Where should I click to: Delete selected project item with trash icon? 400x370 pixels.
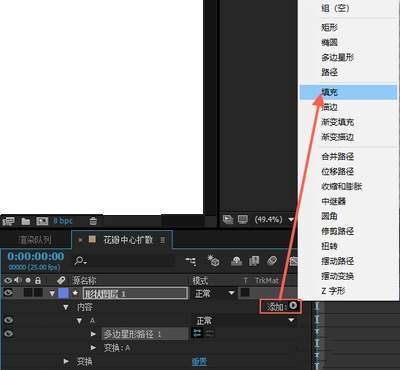click(x=93, y=221)
